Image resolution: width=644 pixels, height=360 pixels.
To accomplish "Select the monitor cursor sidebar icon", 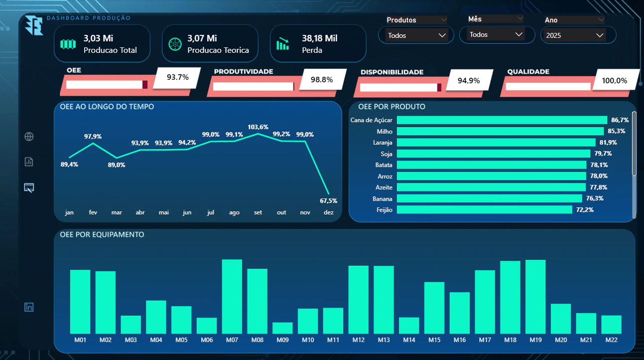I will (x=29, y=187).
